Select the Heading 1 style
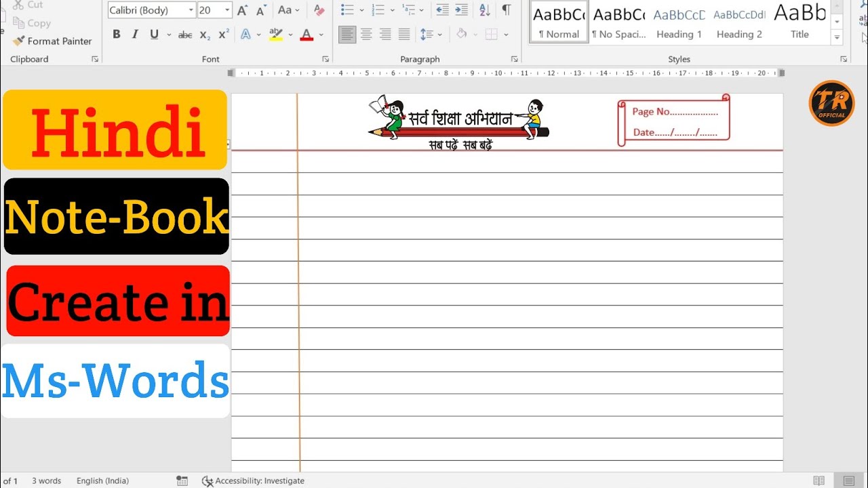The width and height of the screenshot is (868, 488). (x=679, y=22)
